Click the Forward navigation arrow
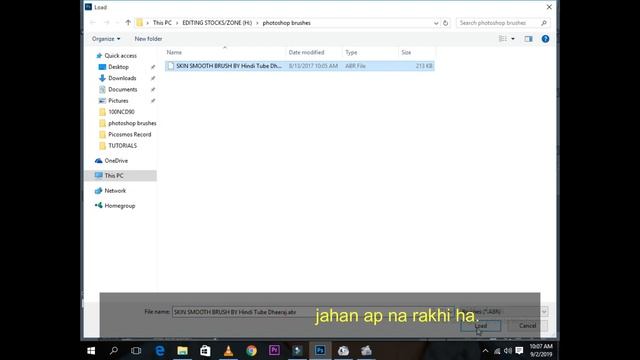This screenshot has height=360, width=640. pyautogui.click(x=107, y=23)
